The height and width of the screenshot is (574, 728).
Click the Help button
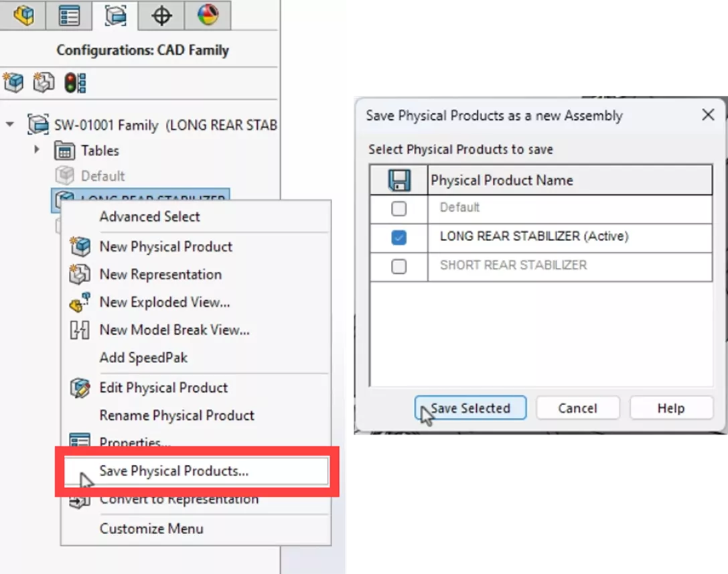point(670,408)
